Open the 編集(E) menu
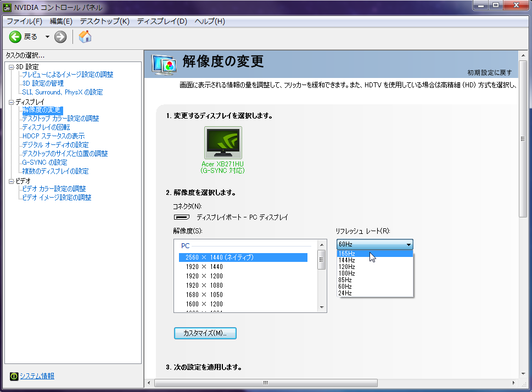Screen dimensions: 532x392 (x=61, y=21)
